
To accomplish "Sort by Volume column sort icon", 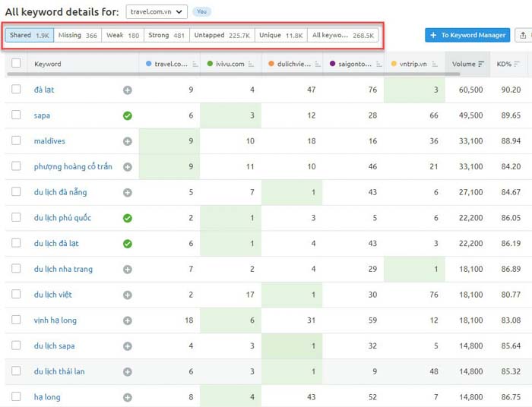I will pos(481,64).
